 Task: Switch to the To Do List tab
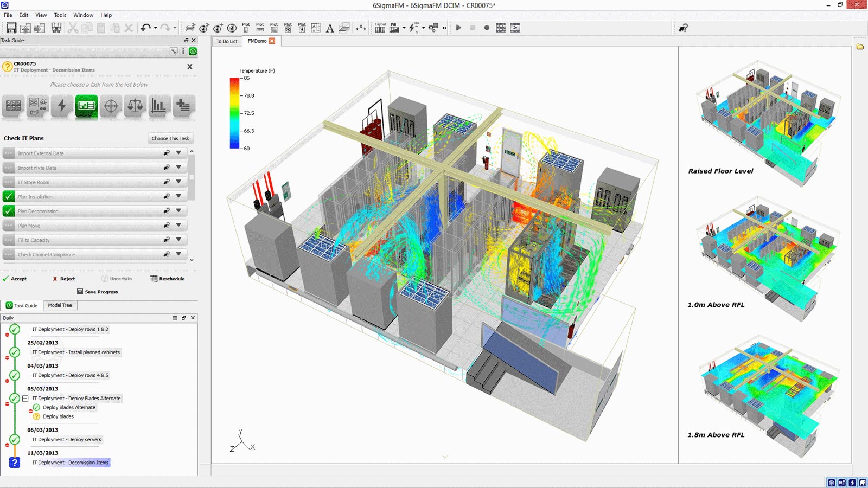[227, 41]
